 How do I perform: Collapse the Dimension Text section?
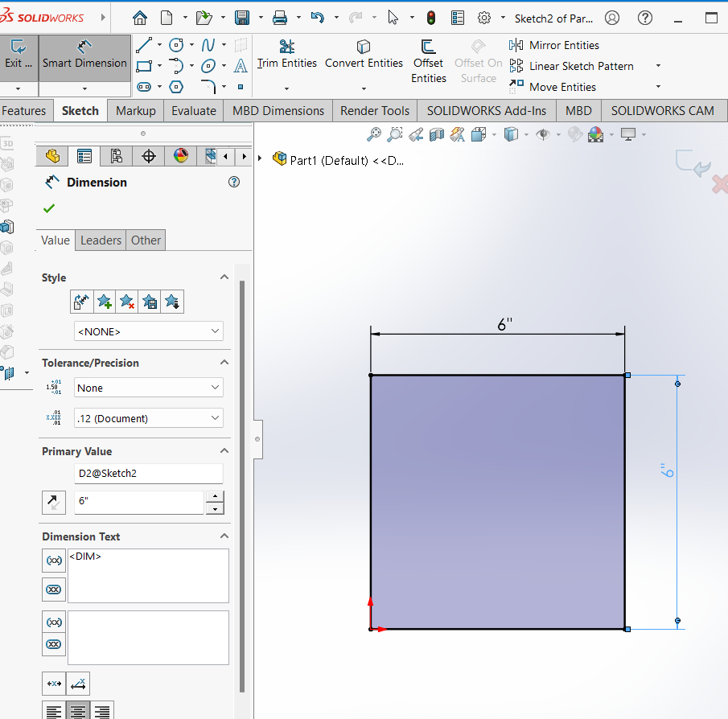(x=224, y=536)
